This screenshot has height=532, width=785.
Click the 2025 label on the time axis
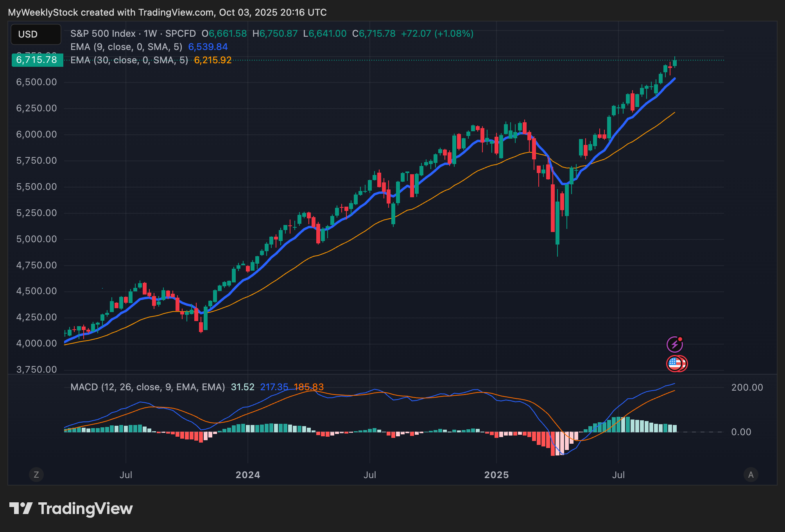coord(496,475)
